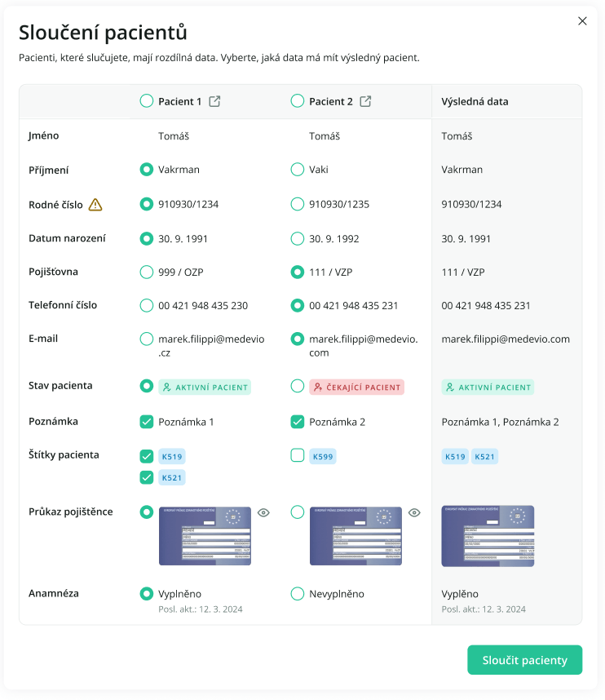Click the Rodné číslo warning triangle icon

click(95, 205)
